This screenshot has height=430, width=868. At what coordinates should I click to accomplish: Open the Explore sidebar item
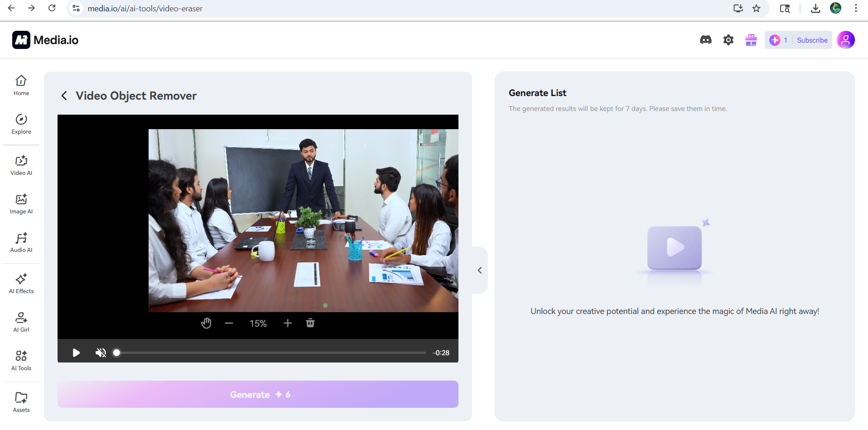[21, 124]
